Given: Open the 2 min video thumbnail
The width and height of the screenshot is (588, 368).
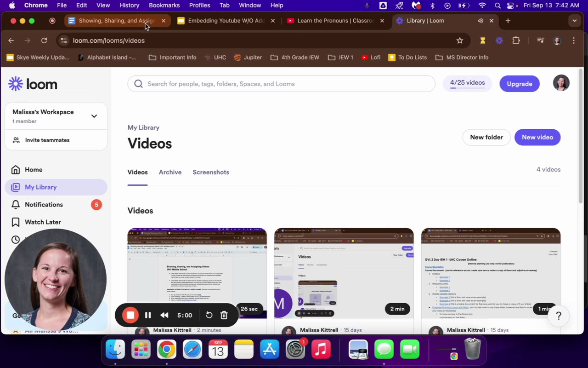Looking at the screenshot, I should point(344,273).
